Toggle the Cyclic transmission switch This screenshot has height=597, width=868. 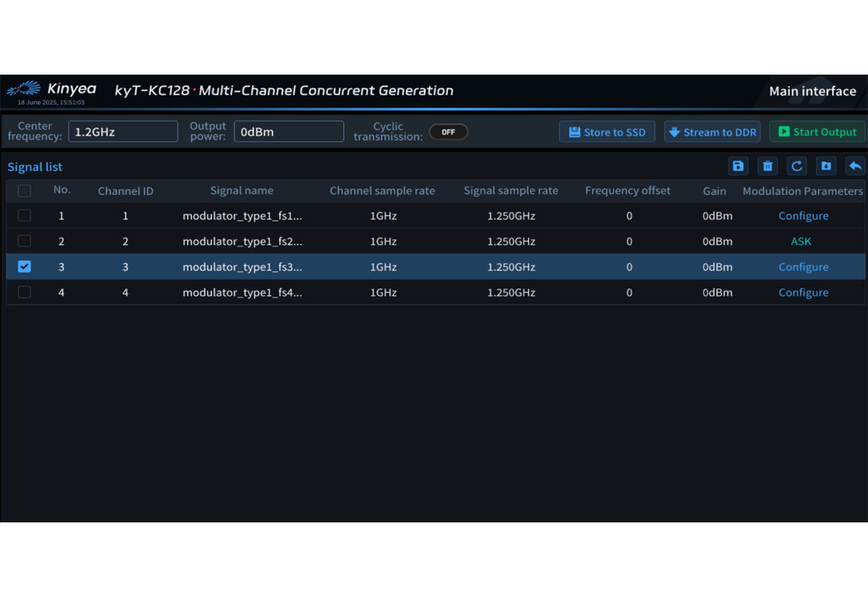pyautogui.click(x=448, y=132)
